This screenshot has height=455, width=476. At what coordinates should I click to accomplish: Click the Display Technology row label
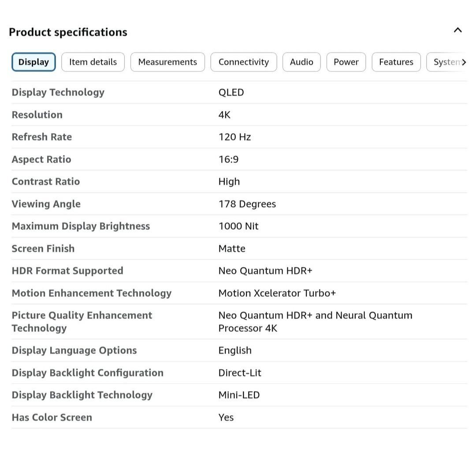coord(58,92)
